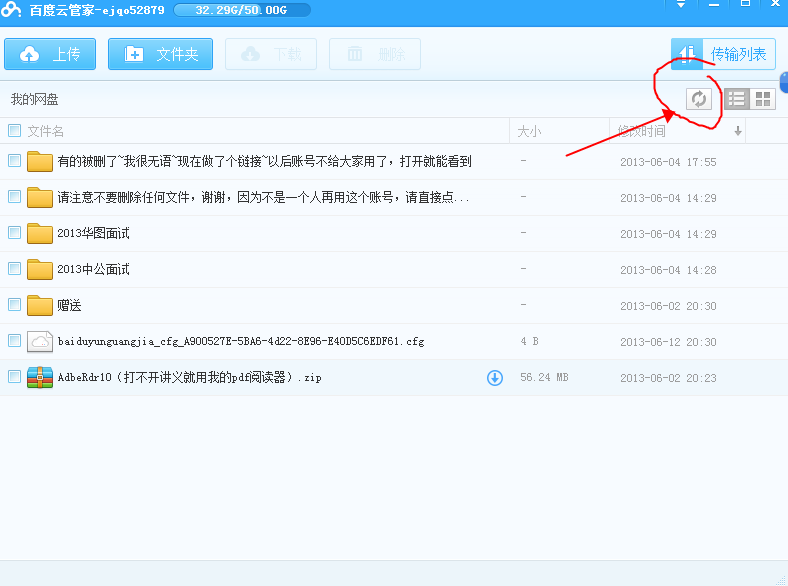
Task: Click the Baidu Cloud logo icon
Action: pyautogui.click(x=11, y=9)
